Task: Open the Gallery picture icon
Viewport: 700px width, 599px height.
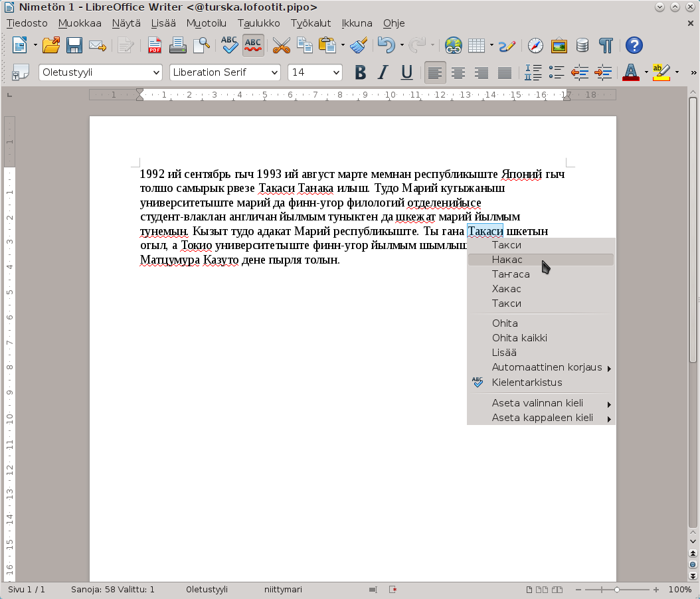Action: [x=559, y=46]
